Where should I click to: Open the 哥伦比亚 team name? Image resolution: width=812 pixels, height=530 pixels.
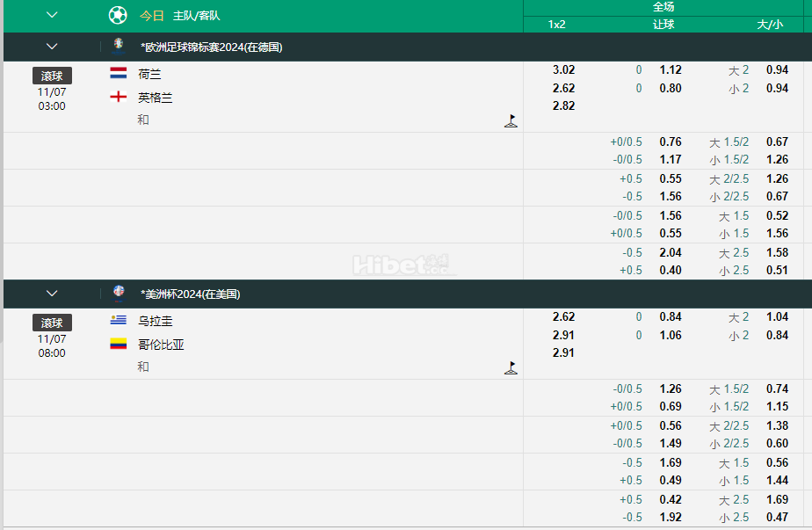161,345
